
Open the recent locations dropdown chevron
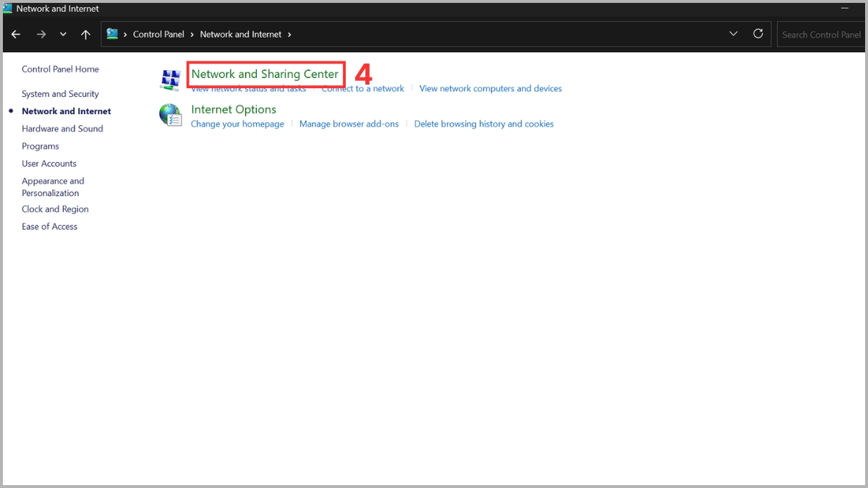coord(63,34)
